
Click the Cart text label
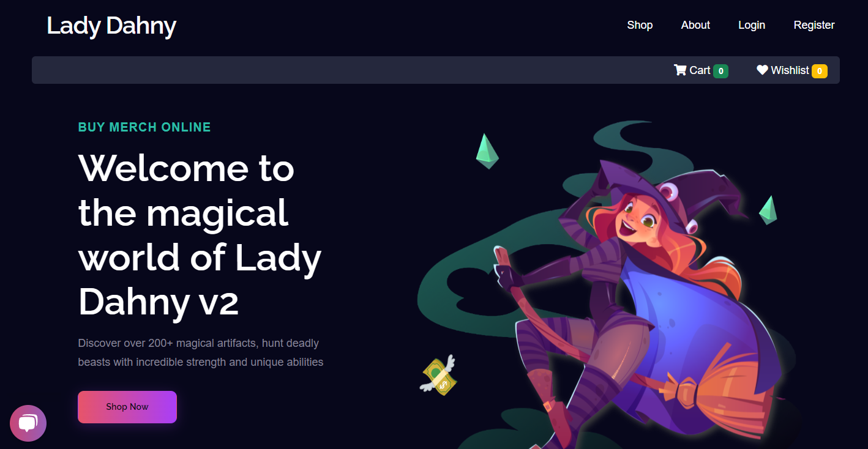[x=700, y=70]
